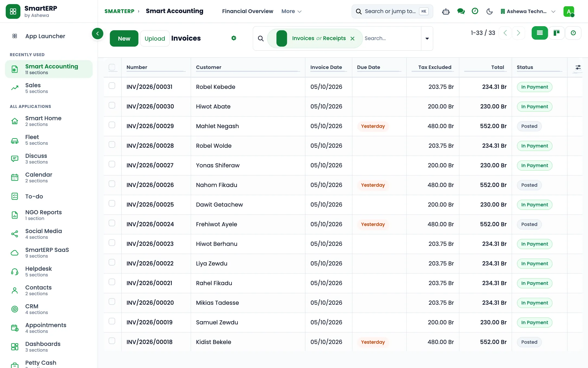588x368 pixels.
Task: Open Financial Overview menu
Action: click(247, 11)
